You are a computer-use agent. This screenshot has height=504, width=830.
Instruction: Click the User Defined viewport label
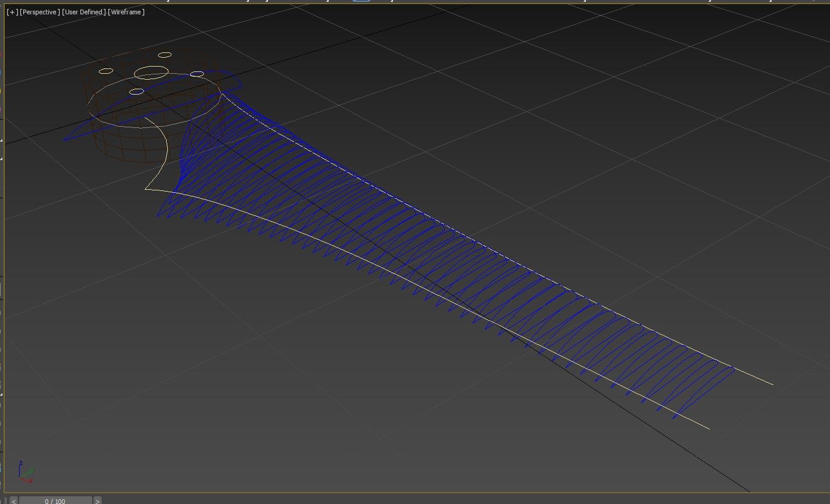[84, 12]
